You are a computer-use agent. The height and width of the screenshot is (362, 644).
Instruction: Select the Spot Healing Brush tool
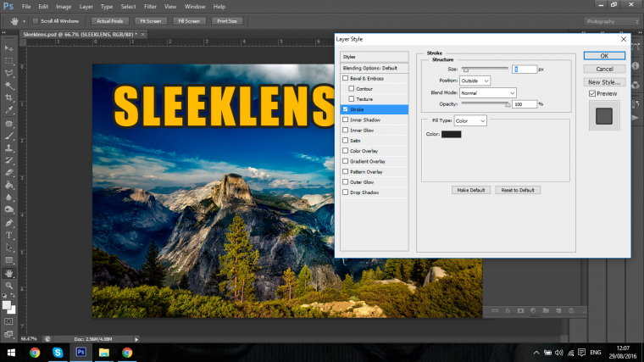[x=8, y=123]
